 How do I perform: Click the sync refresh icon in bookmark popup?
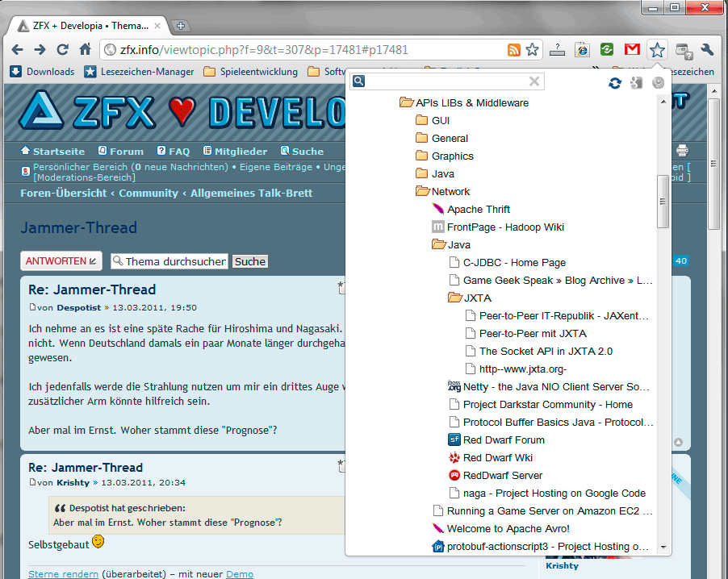[x=615, y=82]
